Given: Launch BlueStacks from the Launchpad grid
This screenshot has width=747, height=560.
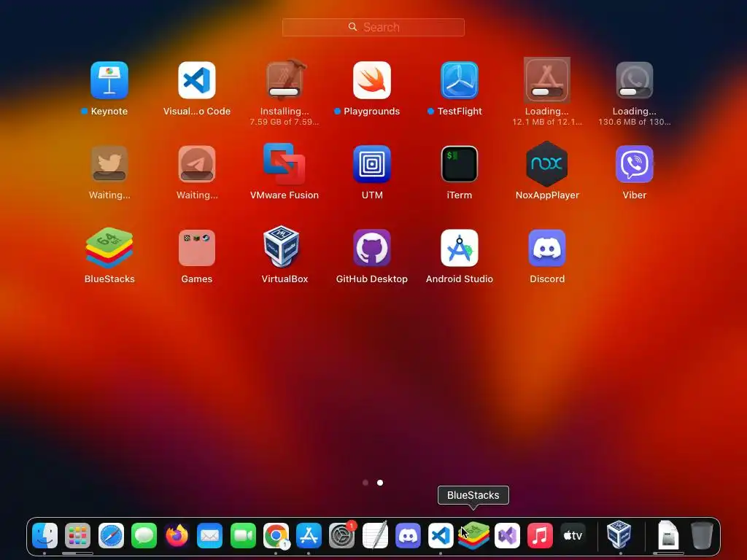Looking at the screenshot, I should tap(109, 248).
